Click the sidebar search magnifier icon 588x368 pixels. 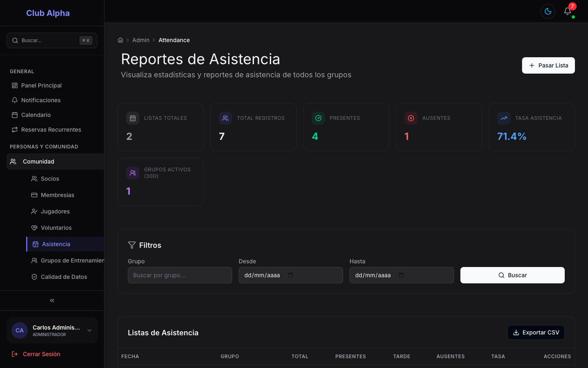15,40
